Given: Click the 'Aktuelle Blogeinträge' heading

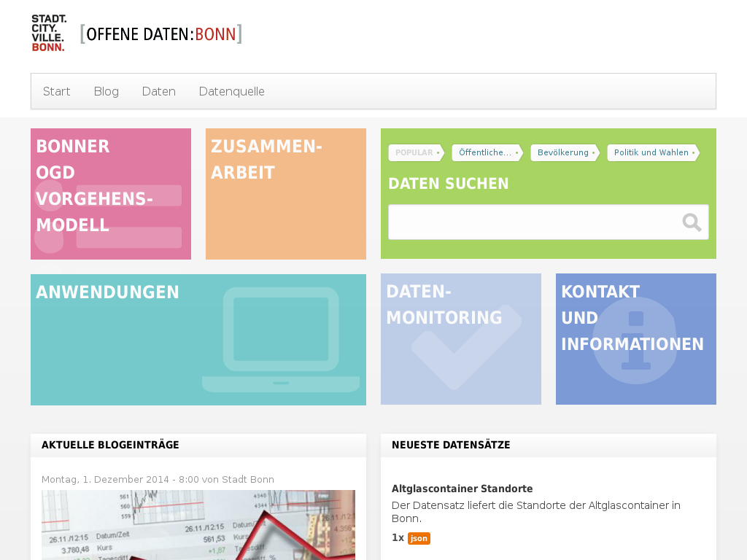Looking at the screenshot, I should [x=110, y=445].
